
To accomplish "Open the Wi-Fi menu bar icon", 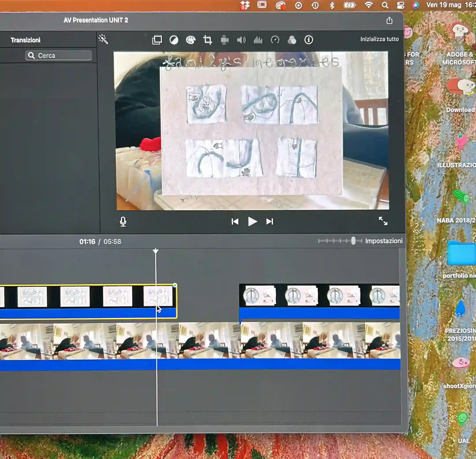I will point(369,5).
